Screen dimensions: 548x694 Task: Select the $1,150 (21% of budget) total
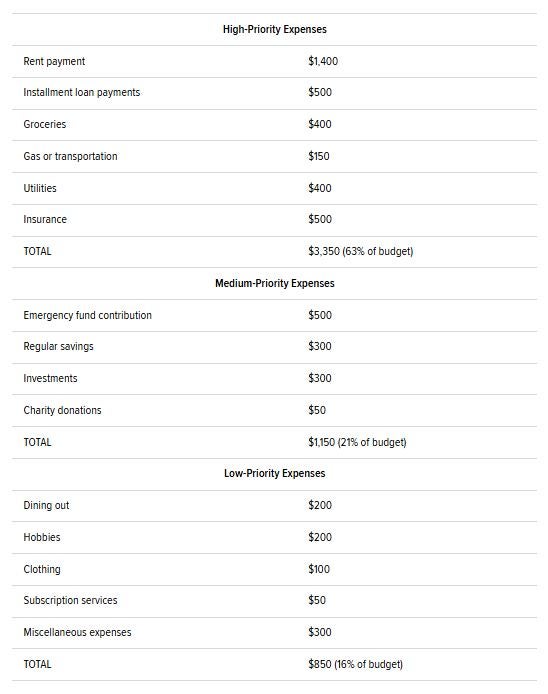click(x=357, y=442)
